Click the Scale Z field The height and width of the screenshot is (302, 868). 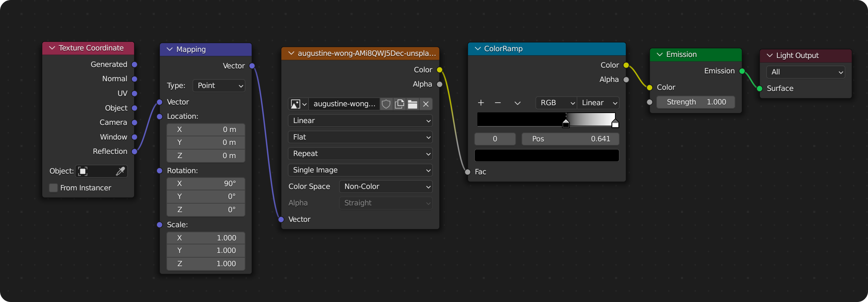(206, 264)
